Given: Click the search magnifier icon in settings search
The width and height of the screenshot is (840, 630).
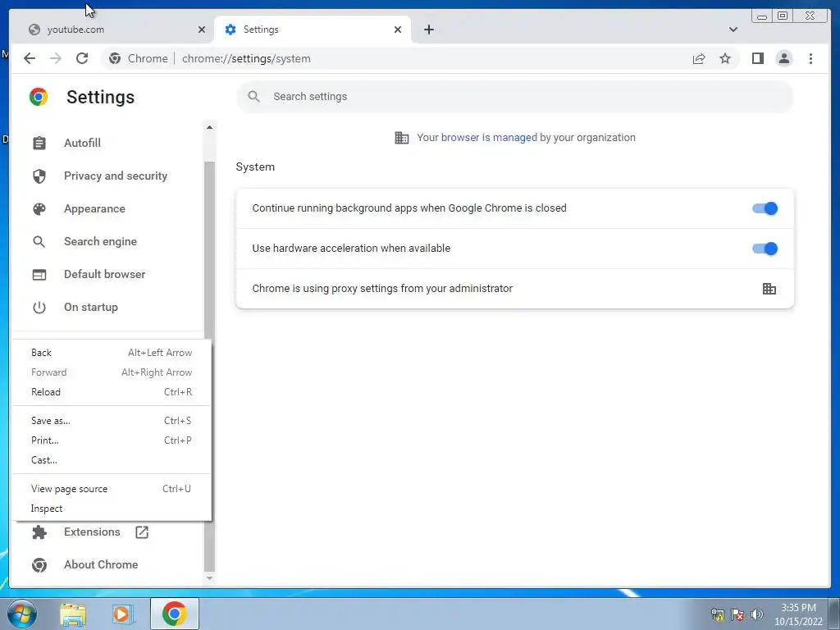Looking at the screenshot, I should click(x=254, y=97).
